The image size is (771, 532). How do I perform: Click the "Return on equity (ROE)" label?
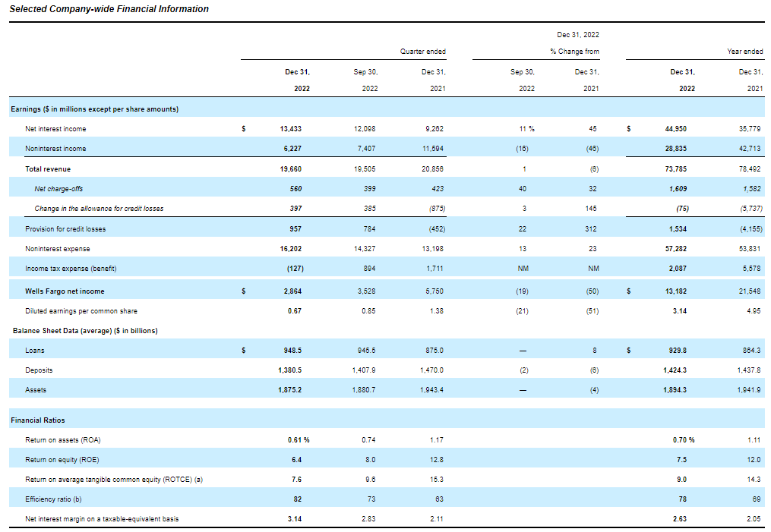pos(62,459)
